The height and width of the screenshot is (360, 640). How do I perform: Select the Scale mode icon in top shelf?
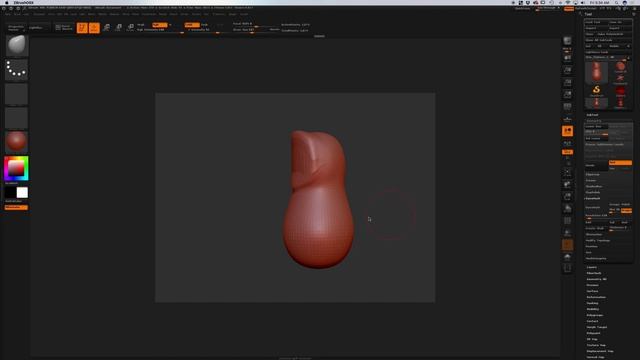[x=118, y=27]
